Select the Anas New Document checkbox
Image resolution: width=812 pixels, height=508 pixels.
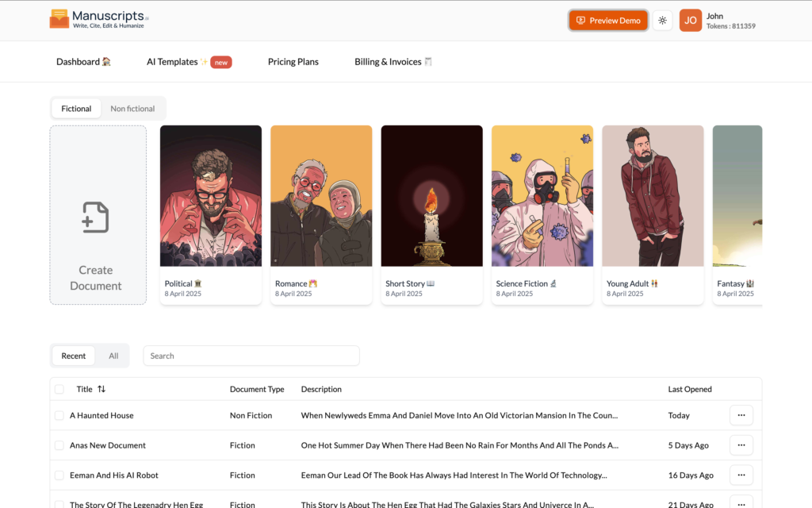pyautogui.click(x=59, y=445)
